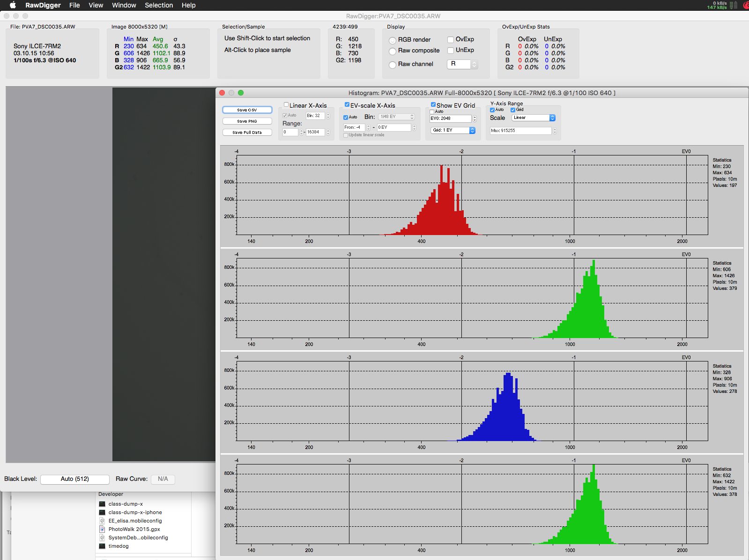Open the Raw channel R dropdown

pyautogui.click(x=462, y=64)
